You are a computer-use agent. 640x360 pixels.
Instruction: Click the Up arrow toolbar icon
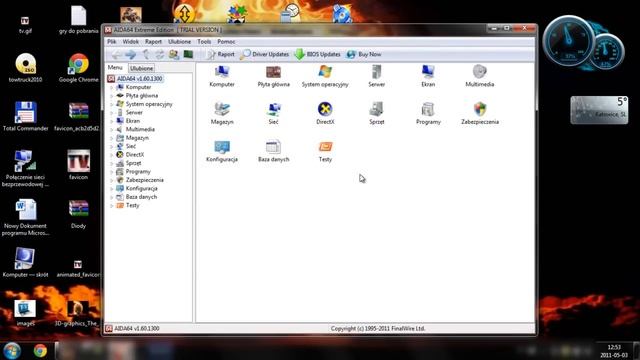click(146, 54)
